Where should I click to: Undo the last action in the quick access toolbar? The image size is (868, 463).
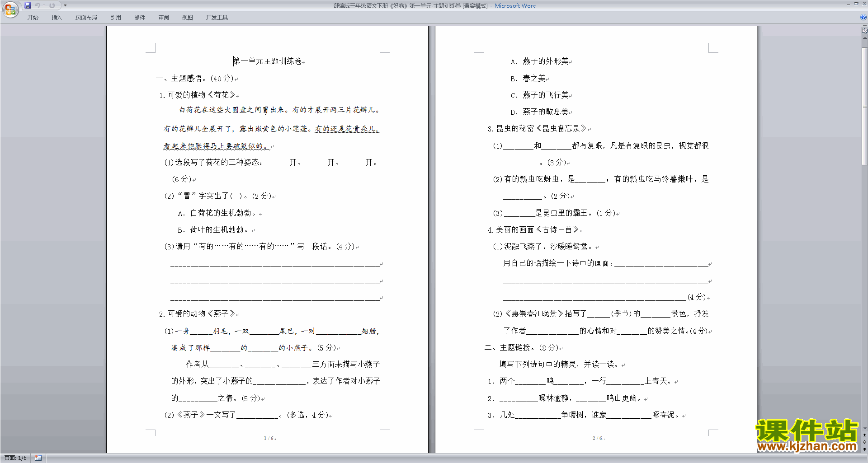point(38,5)
